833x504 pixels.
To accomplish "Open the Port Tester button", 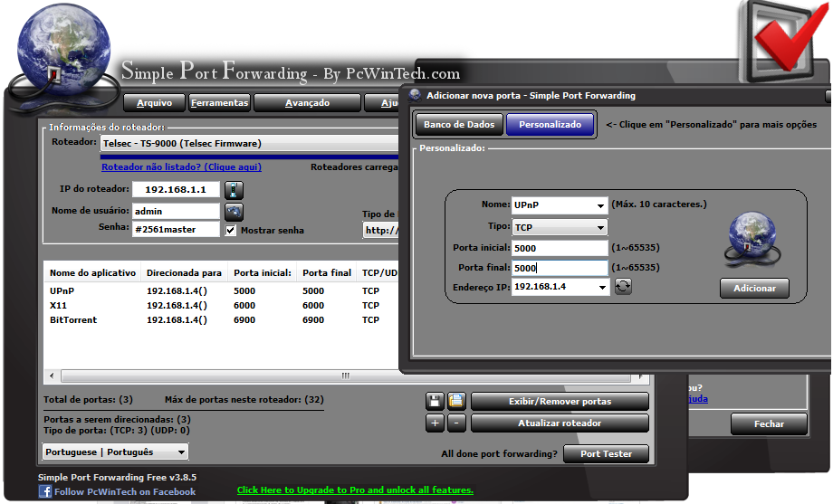I will pos(606,454).
